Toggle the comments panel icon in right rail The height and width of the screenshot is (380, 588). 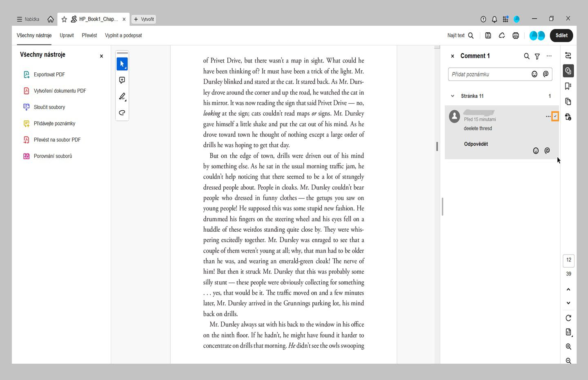[568, 71]
